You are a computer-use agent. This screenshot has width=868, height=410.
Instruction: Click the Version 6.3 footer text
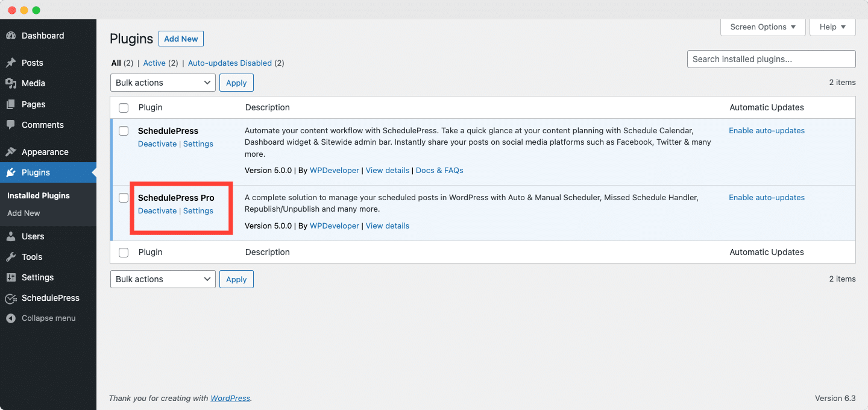click(835, 398)
